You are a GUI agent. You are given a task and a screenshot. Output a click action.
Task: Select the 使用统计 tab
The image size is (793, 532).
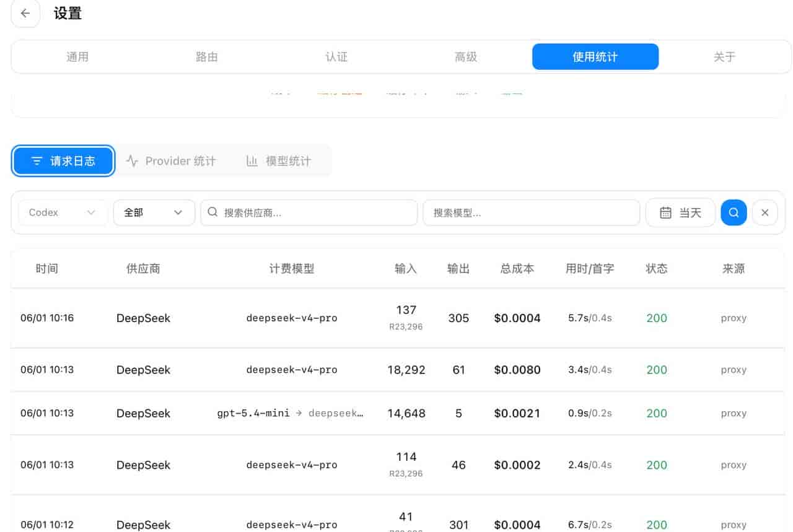(x=595, y=57)
